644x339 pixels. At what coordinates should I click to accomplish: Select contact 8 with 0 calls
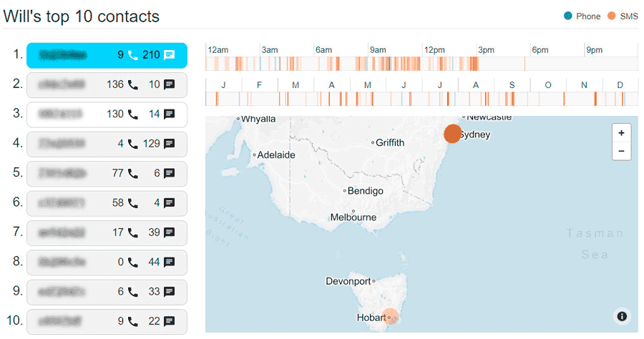(x=107, y=262)
